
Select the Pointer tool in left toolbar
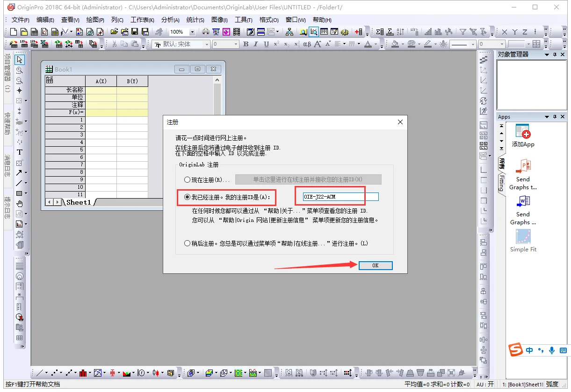pos(20,60)
